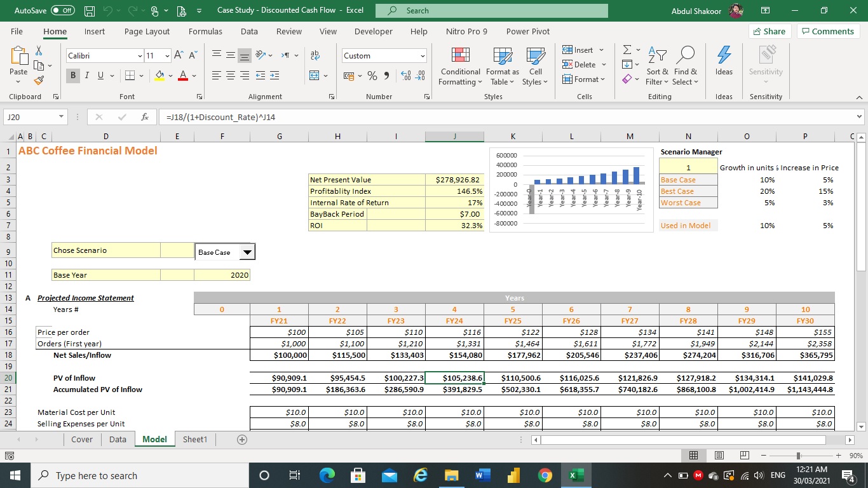Open the Formulas ribbon tab
This screenshot has width=868, height=488.
click(205, 31)
